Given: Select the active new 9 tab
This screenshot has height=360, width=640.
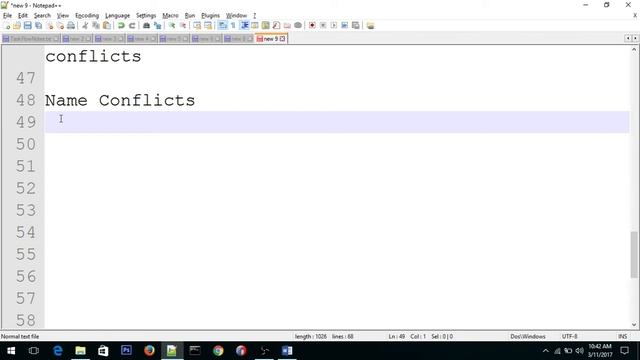Looking at the screenshot, I should click(x=270, y=39).
